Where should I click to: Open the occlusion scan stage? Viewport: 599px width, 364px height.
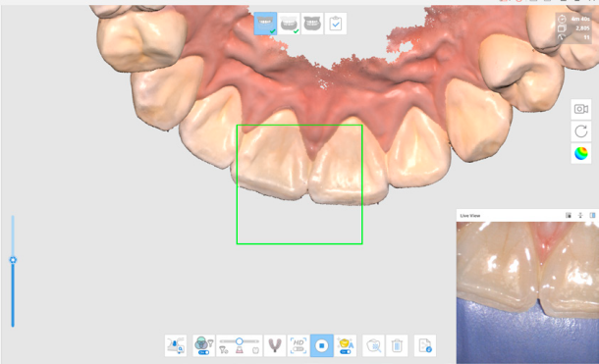(312, 24)
